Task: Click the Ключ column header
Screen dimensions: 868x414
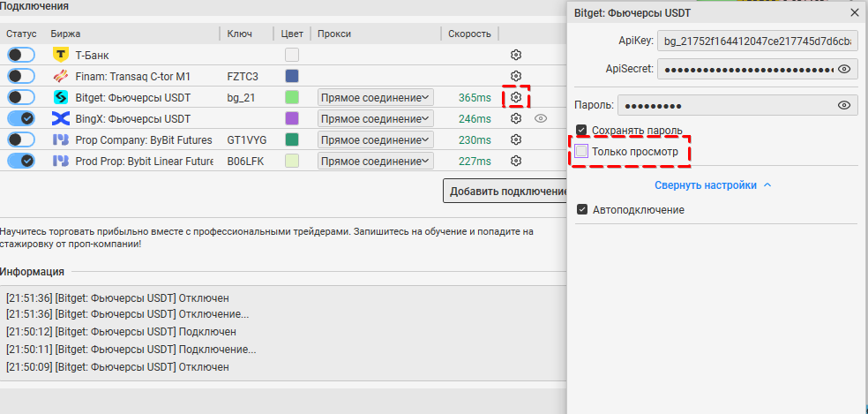Action: [x=240, y=34]
